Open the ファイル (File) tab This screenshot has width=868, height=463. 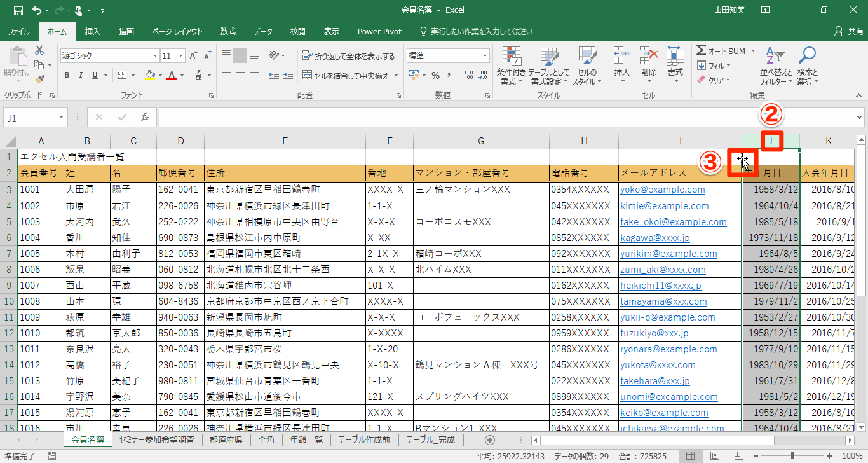(18, 31)
